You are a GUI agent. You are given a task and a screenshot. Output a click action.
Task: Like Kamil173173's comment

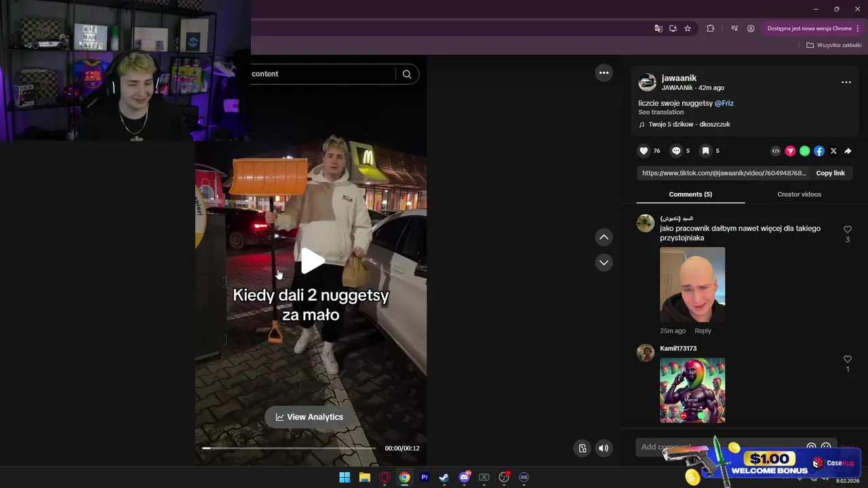click(848, 359)
